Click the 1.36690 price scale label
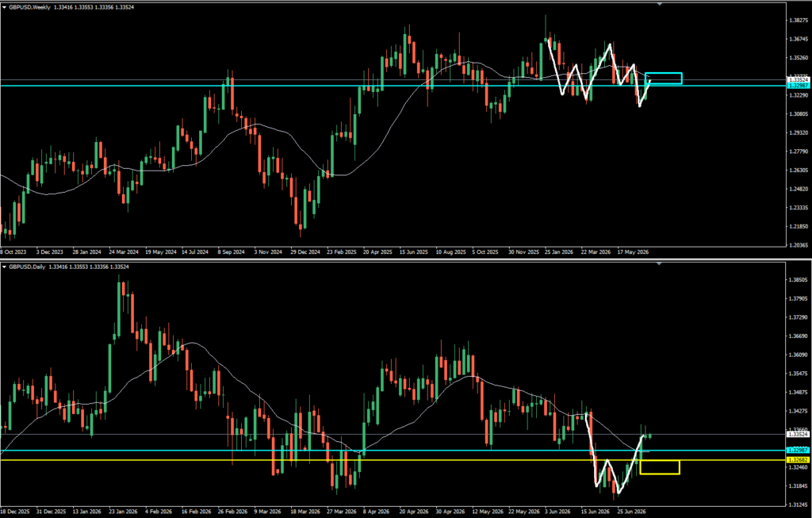The height and width of the screenshot is (518, 812). point(799,336)
